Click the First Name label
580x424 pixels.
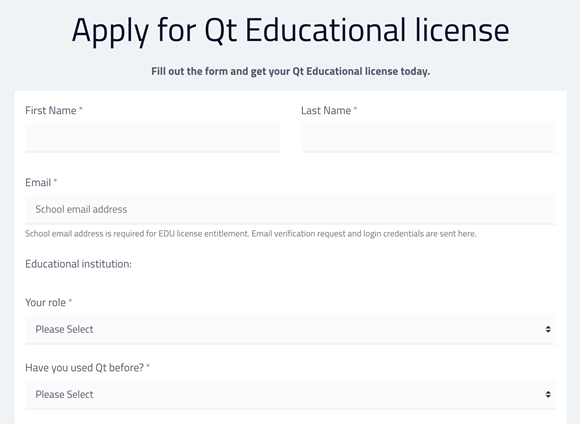(51, 111)
